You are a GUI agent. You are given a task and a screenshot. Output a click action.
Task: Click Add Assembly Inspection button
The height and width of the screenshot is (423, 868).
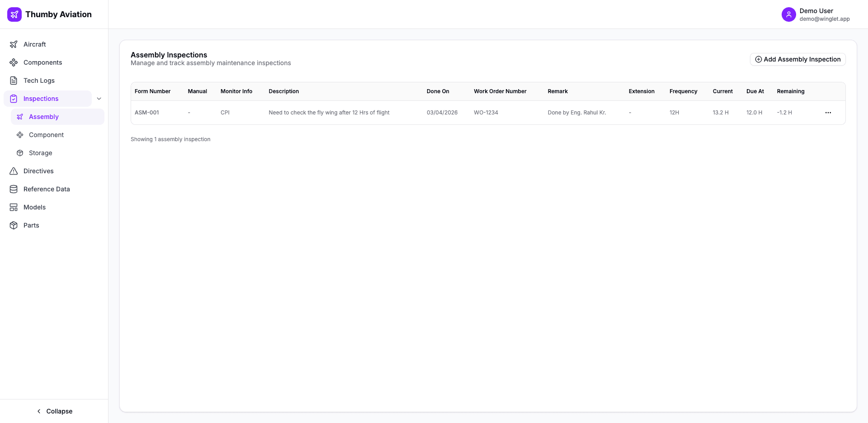(797, 59)
